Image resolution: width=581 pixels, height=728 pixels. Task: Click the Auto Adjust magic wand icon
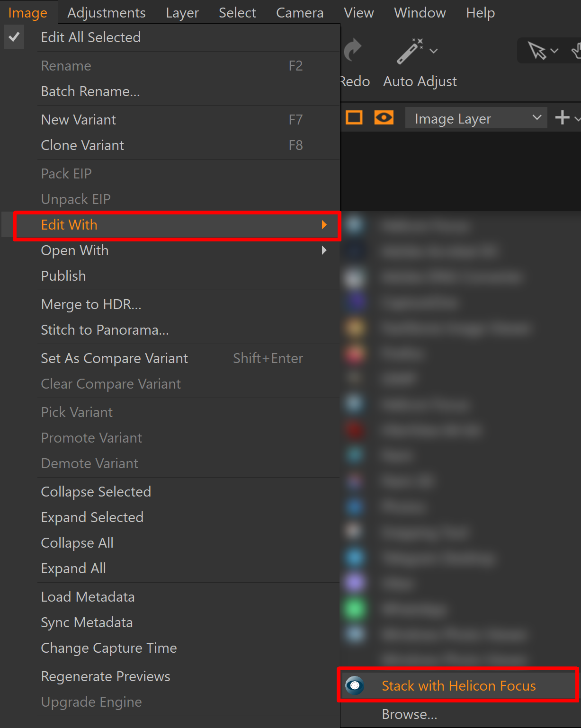[x=410, y=51]
